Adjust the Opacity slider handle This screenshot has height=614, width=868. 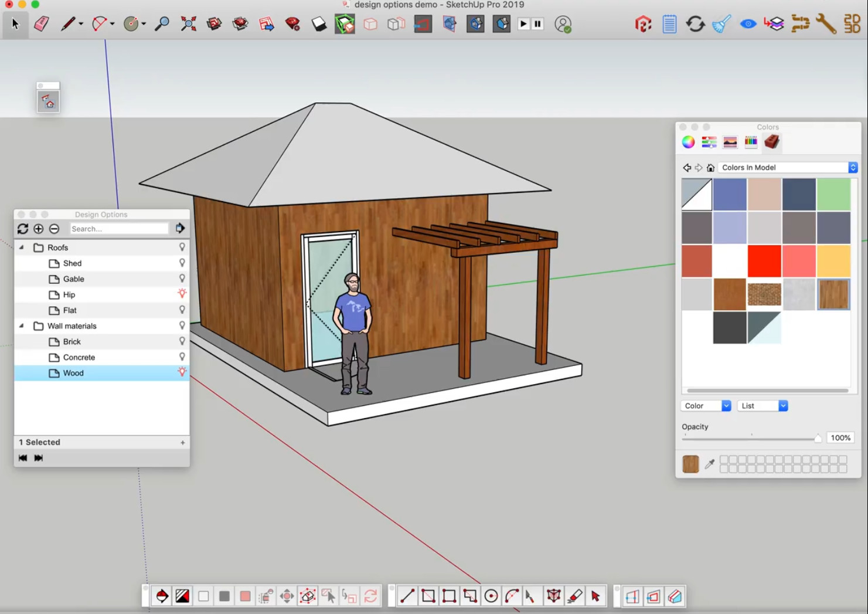coord(818,438)
